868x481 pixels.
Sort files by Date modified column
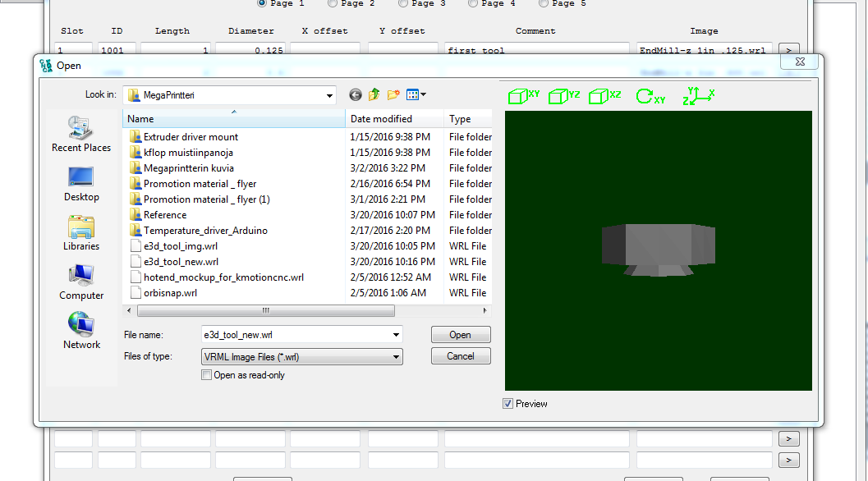point(380,119)
